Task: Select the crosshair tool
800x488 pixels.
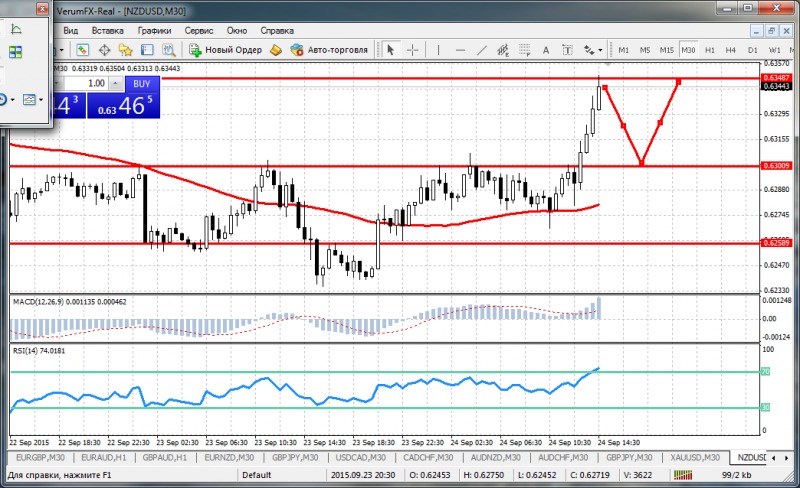Action: 413,50
